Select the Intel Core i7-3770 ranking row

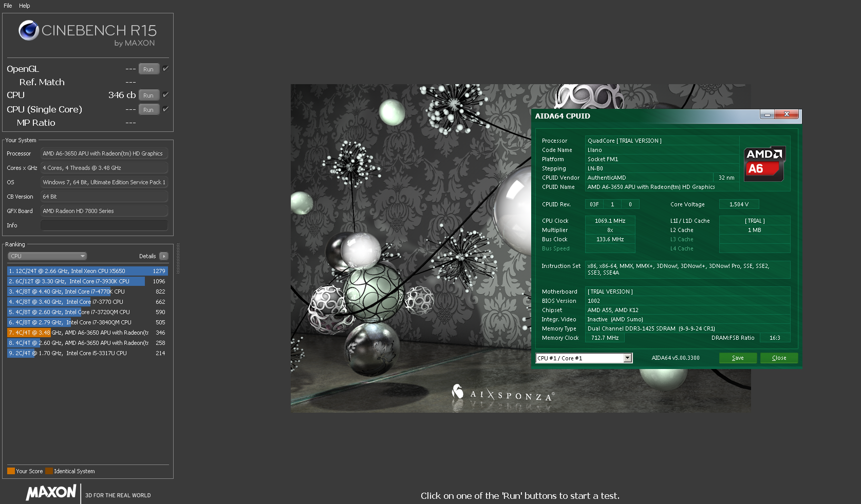pyautogui.click(x=87, y=302)
